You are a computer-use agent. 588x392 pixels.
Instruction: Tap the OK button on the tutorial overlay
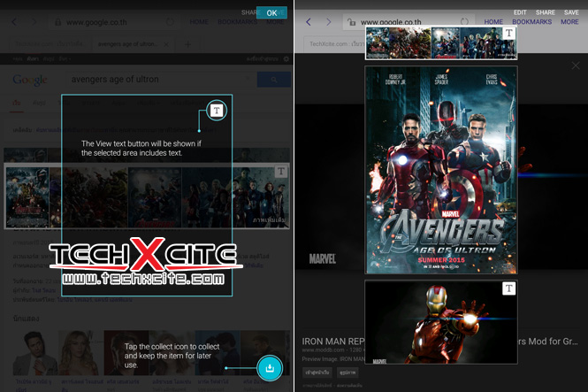coord(271,12)
